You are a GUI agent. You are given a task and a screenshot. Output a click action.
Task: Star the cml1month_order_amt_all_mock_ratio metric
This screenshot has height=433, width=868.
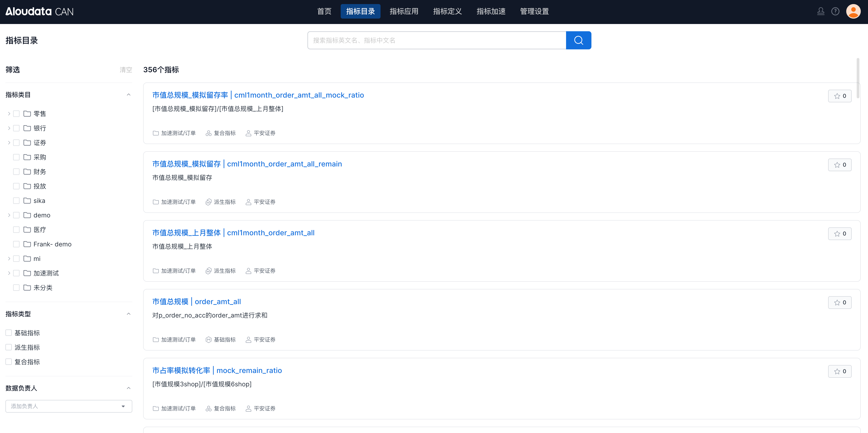coord(839,96)
